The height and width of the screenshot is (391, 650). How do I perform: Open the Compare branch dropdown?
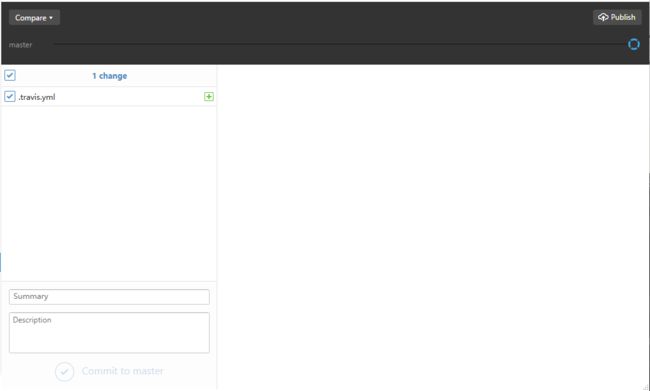click(34, 18)
